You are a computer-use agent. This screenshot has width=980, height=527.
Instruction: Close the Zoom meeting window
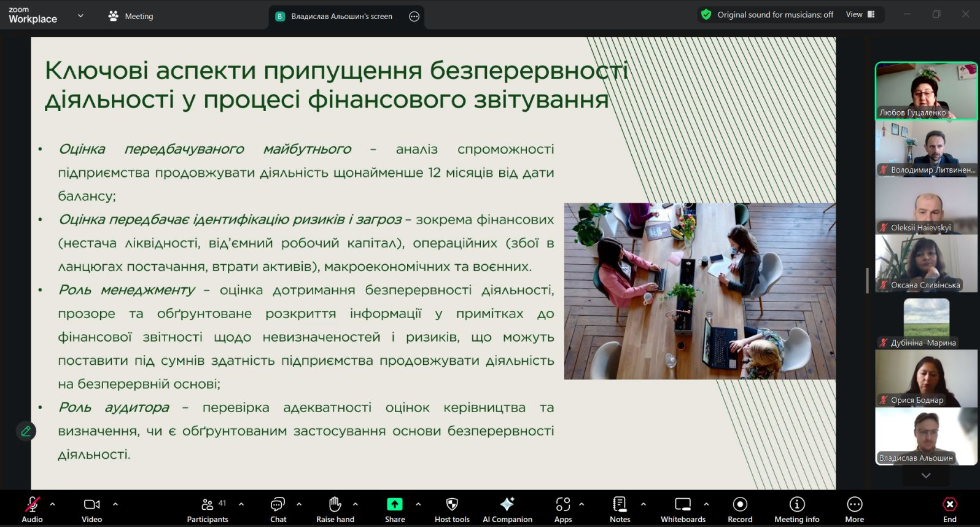(x=965, y=14)
